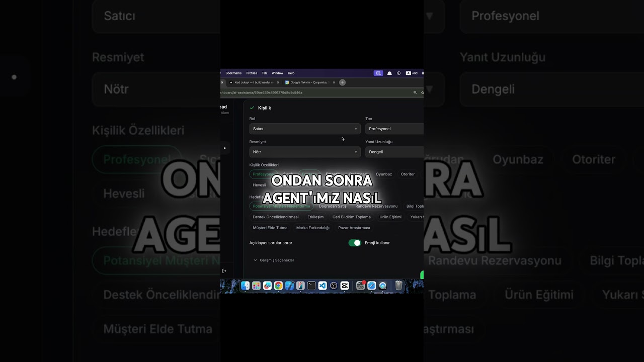Open the Resmiyet dropdown showing Nötr

(x=305, y=152)
